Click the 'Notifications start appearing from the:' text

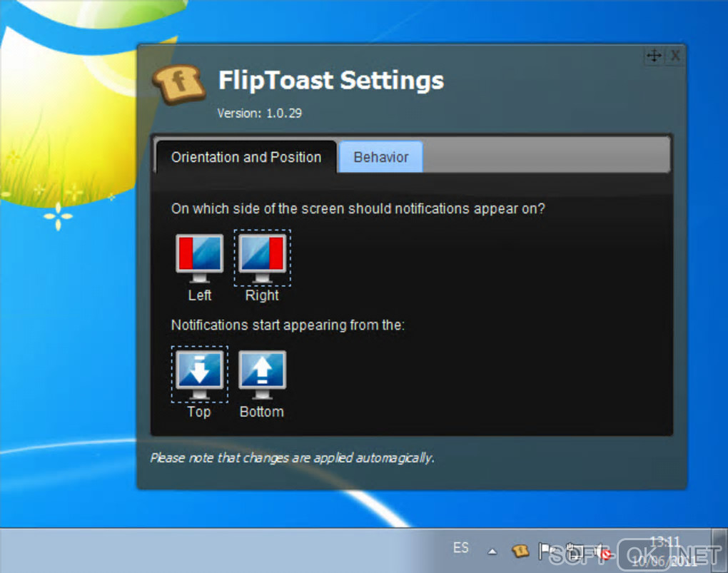[x=288, y=325]
